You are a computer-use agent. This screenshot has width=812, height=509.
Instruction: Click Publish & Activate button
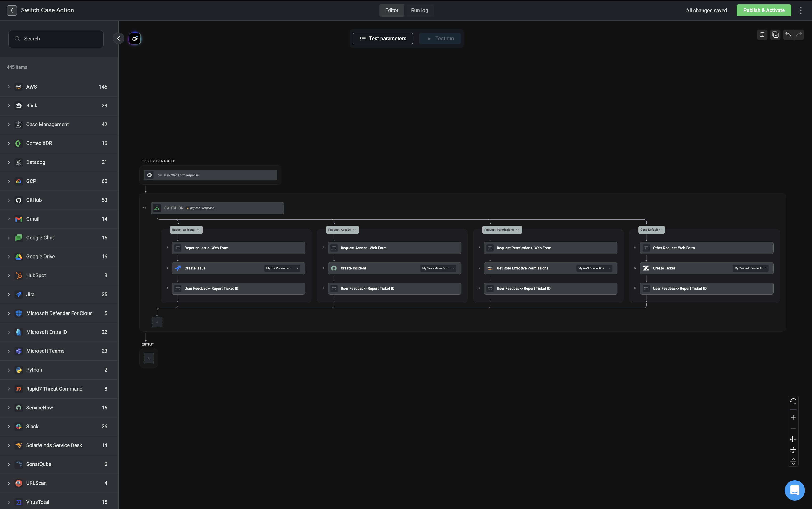pos(764,10)
